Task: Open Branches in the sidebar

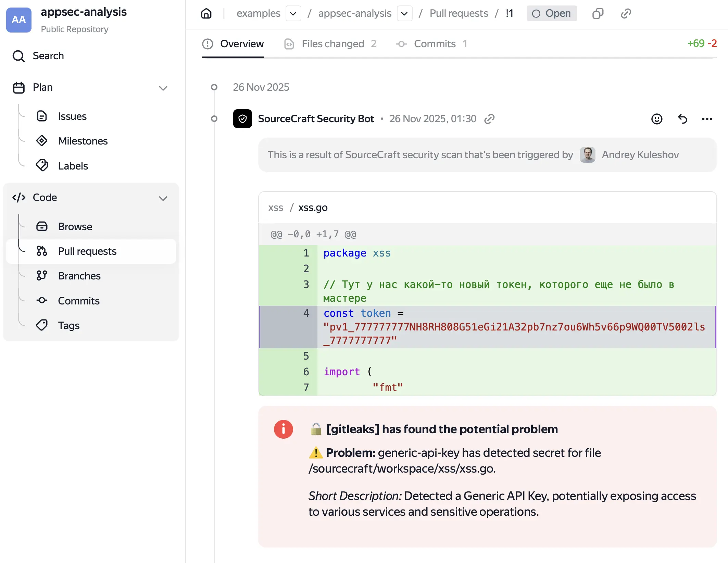Action: [x=79, y=276]
